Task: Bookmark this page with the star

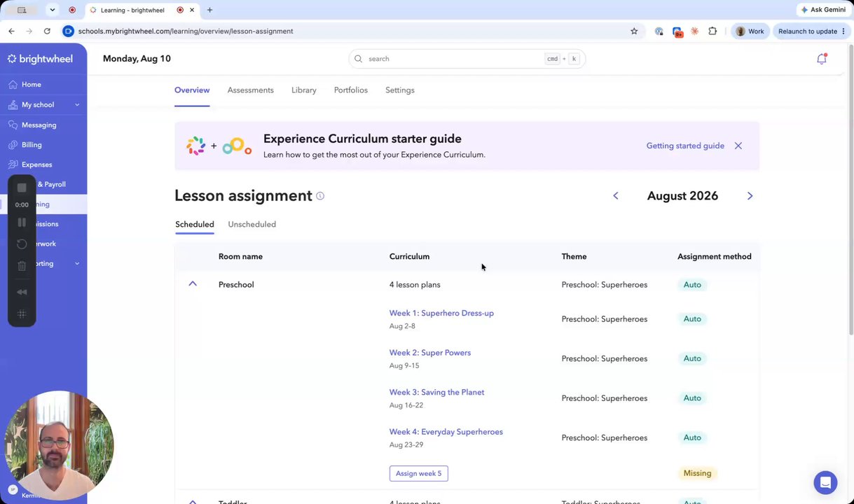Action: (x=634, y=31)
